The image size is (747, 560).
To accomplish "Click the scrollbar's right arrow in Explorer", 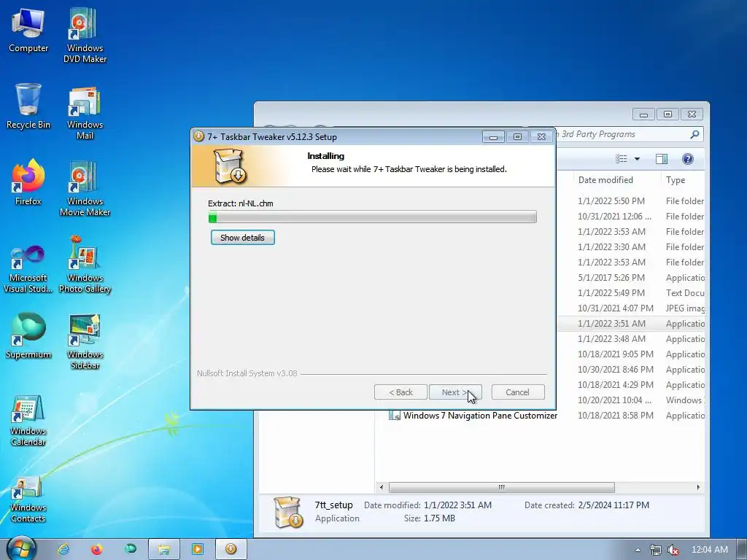I will click(x=698, y=488).
